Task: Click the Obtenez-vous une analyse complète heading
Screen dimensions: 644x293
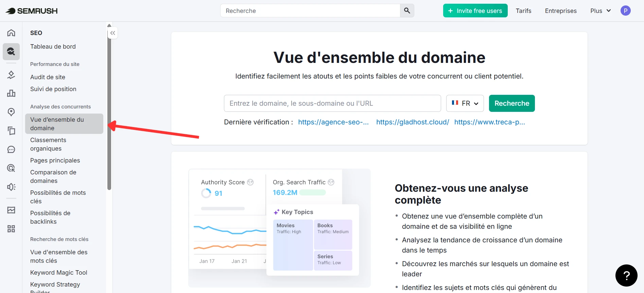Action: [462, 194]
